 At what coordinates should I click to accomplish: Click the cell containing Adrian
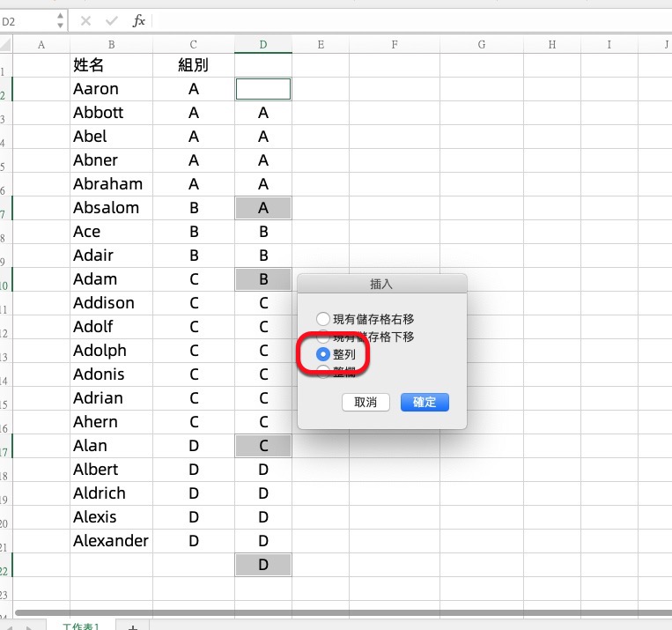click(x=112, y=398)
